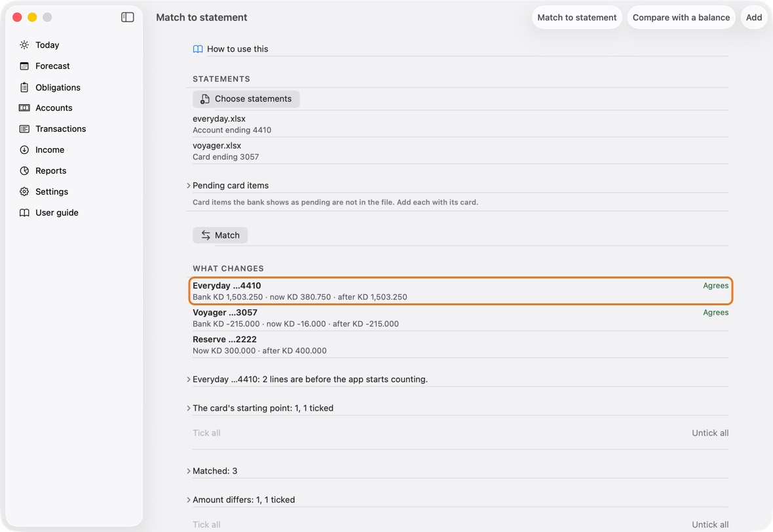
Task: Click Tick all under Amount differs
Action: [x=206, y=525]
